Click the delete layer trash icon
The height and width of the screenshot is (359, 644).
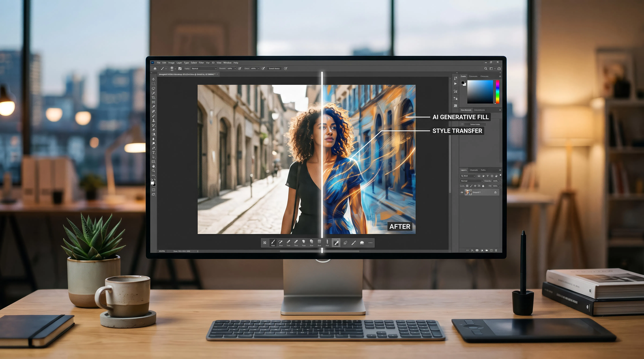(x=496, y=250)
